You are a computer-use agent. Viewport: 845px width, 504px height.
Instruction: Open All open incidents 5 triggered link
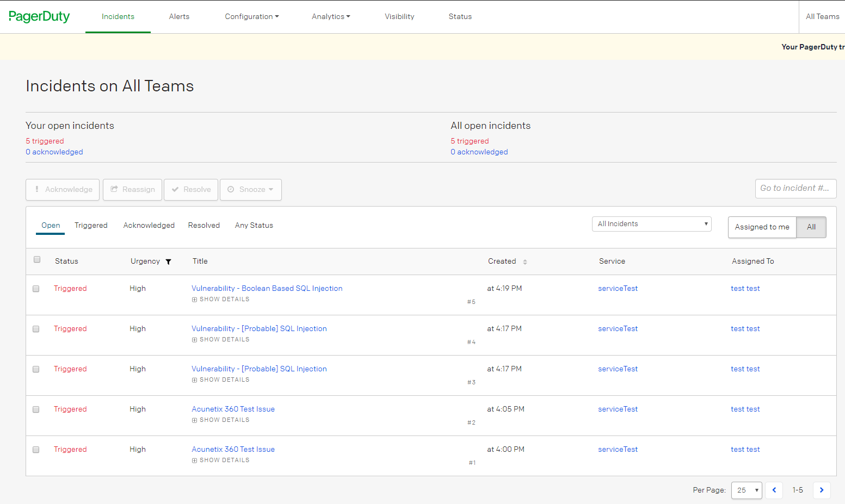470,141
